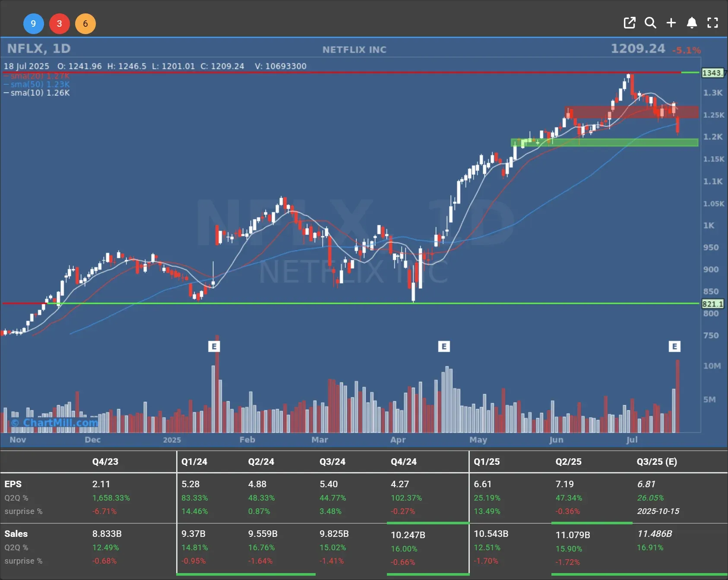The width and height of the screenshot is (728, 580).
Task: Click the blue badge showing 9
Action: (33, 24)
